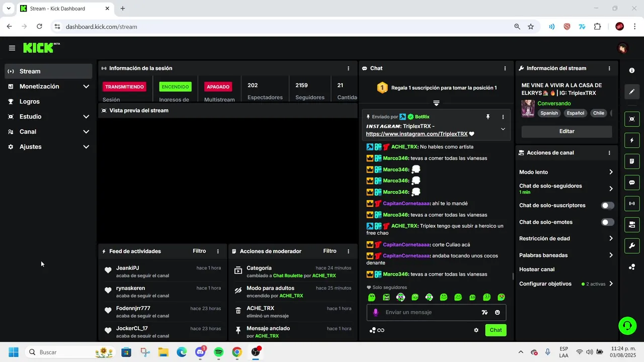Viewport: 644px width, 362px height.
Task: Open Filtro in Acciones de moderador
Action: coord(330,251)
